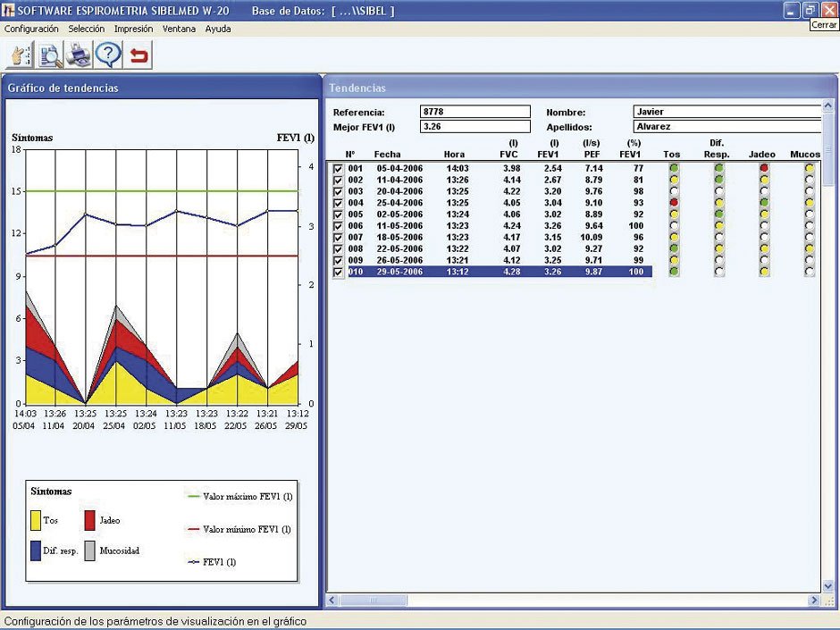Click the red Jadeo indicator in row 001

[763, 168]
